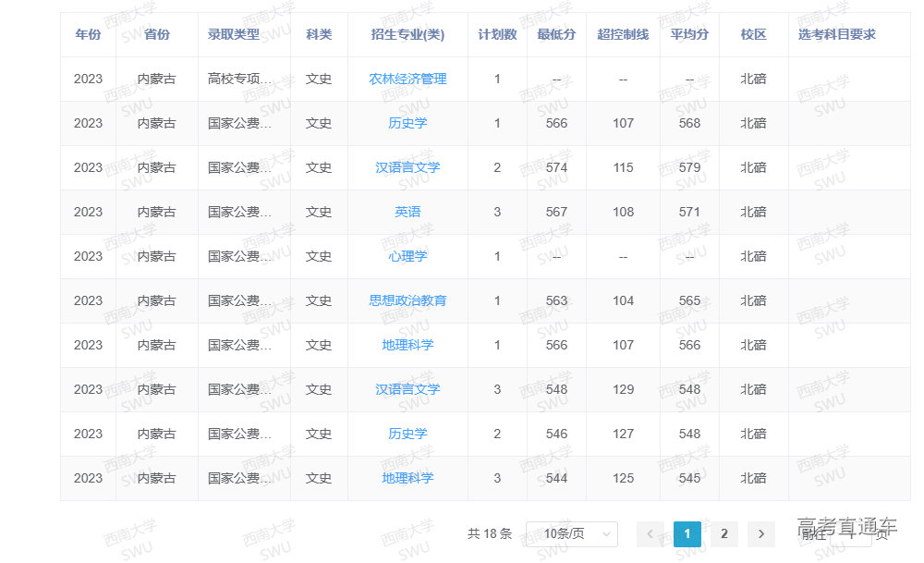Open the 思想政治教育 major link
The height and width of the screenshot is (563, 924).
coord(407,301)
